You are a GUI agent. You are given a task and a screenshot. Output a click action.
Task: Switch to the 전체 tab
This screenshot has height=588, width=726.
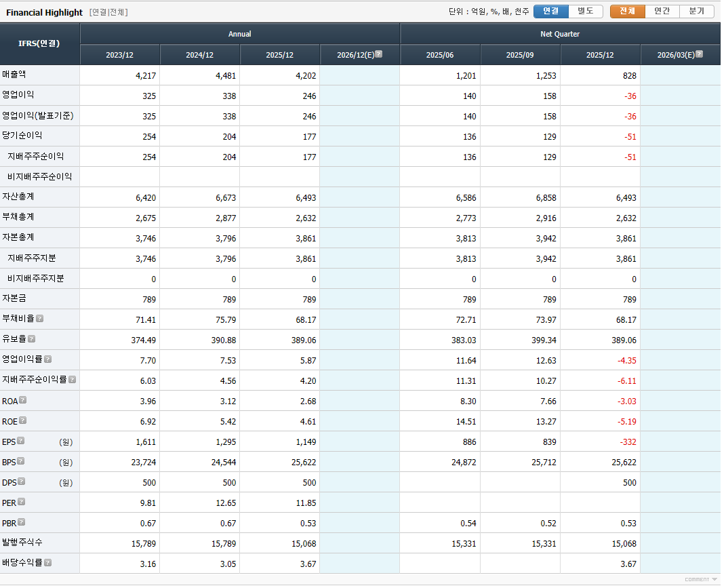tap(628, 12)
